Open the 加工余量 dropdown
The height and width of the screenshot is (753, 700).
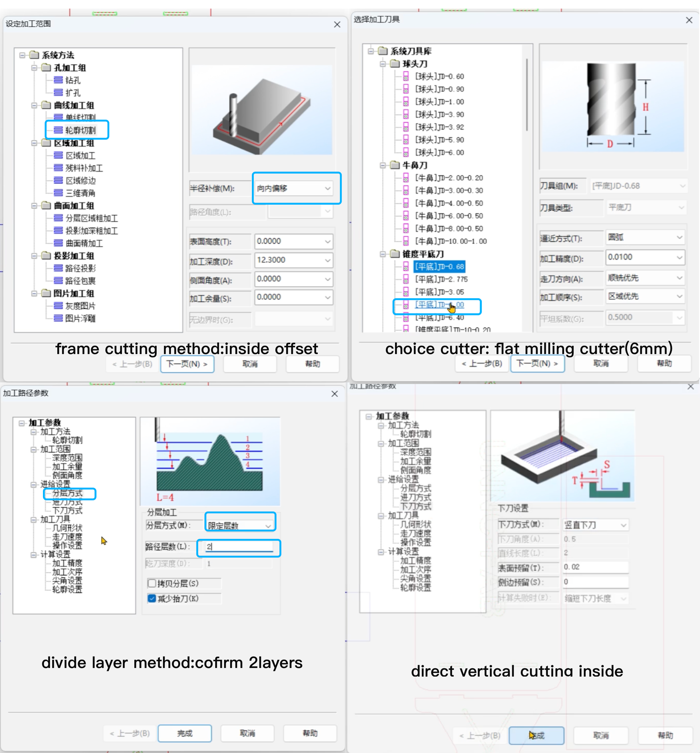click(293, 297)
